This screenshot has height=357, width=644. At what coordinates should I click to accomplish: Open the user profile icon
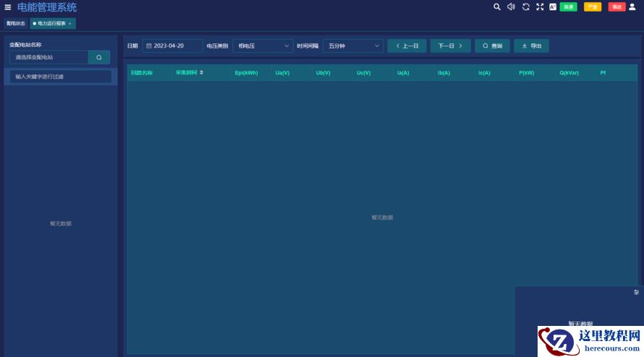click(x=632, y=7)
